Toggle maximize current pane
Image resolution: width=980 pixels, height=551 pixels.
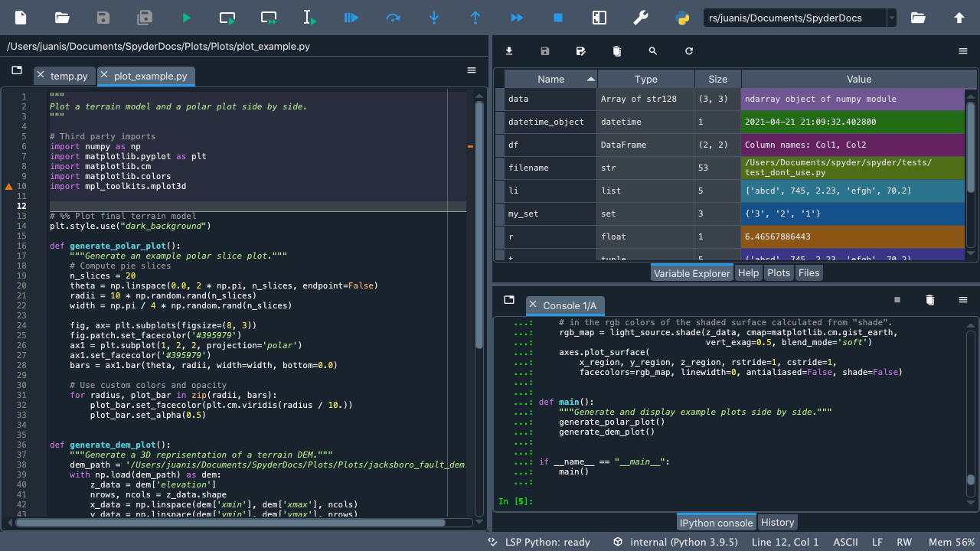point(599,18)
